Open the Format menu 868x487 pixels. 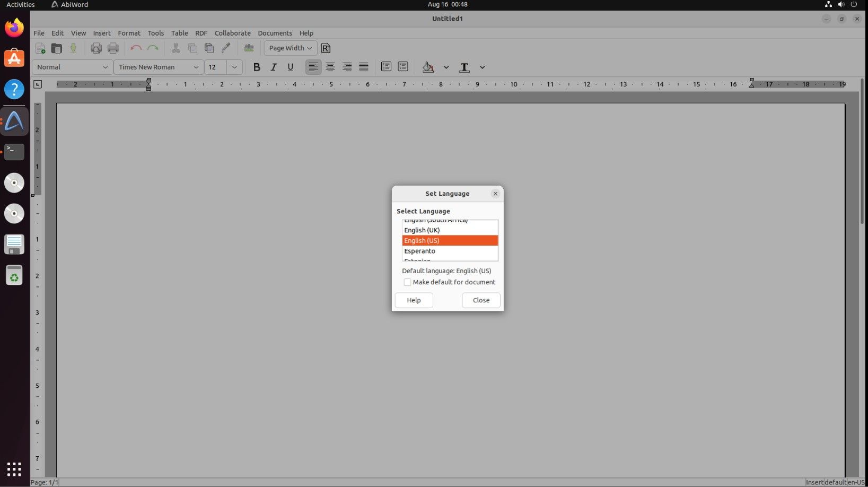(129, 33)
